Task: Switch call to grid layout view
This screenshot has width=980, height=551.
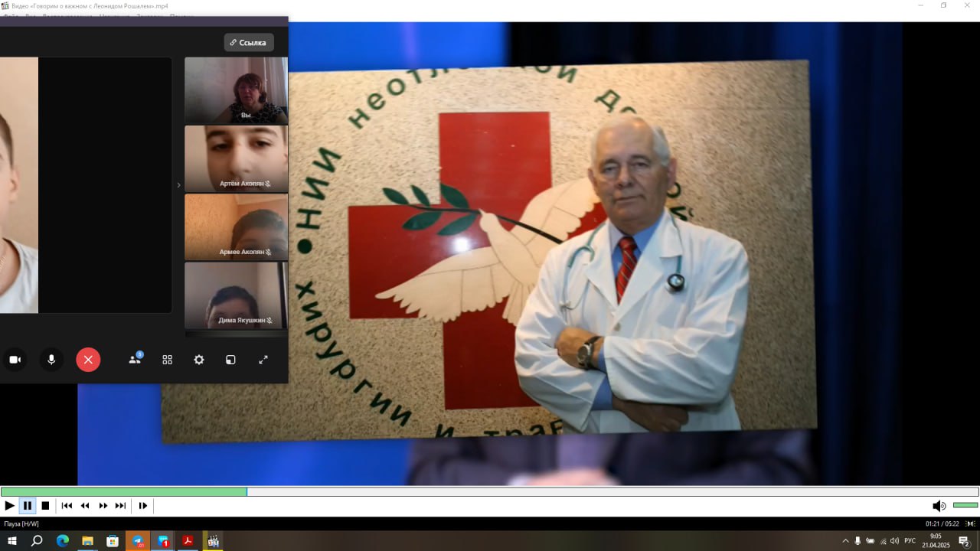Action: click(x=167, y=360)
